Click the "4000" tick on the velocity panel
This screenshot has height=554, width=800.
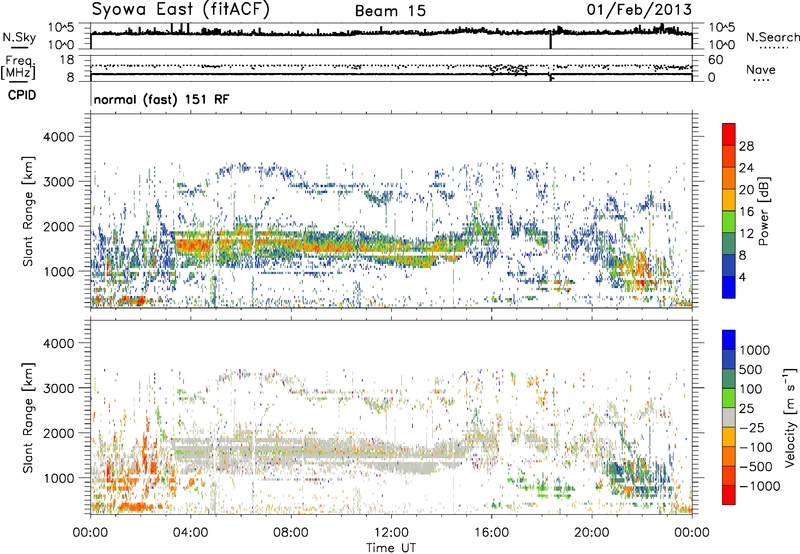[x=58, y=343]
